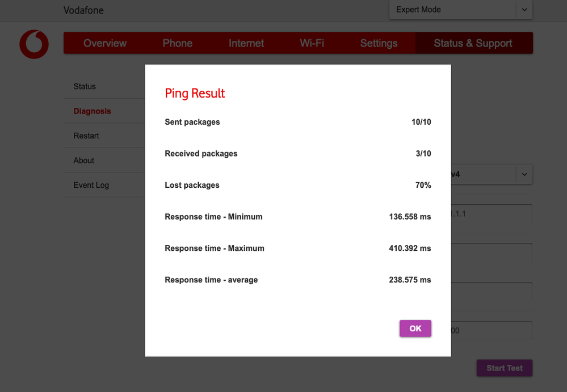This screenshot has height=392, width=567.
Task: View the About section
Action: pyautogui.click(x=83, y=160)
